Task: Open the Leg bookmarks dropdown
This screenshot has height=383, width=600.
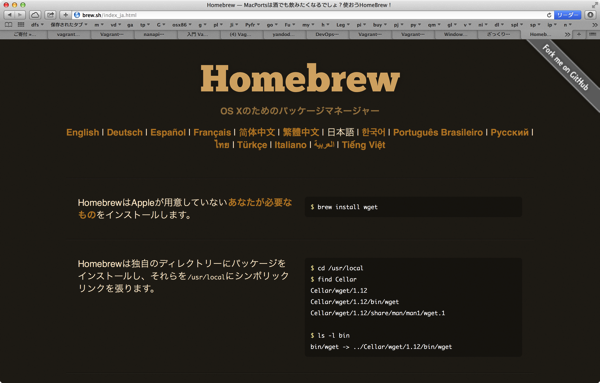Action: click(343, 24)
